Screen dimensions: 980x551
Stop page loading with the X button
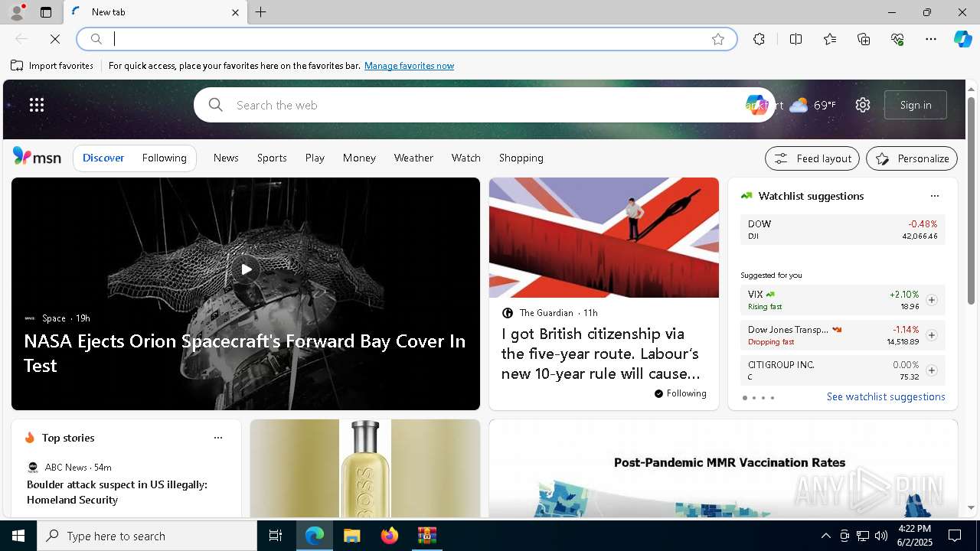[x=55, y=39]
